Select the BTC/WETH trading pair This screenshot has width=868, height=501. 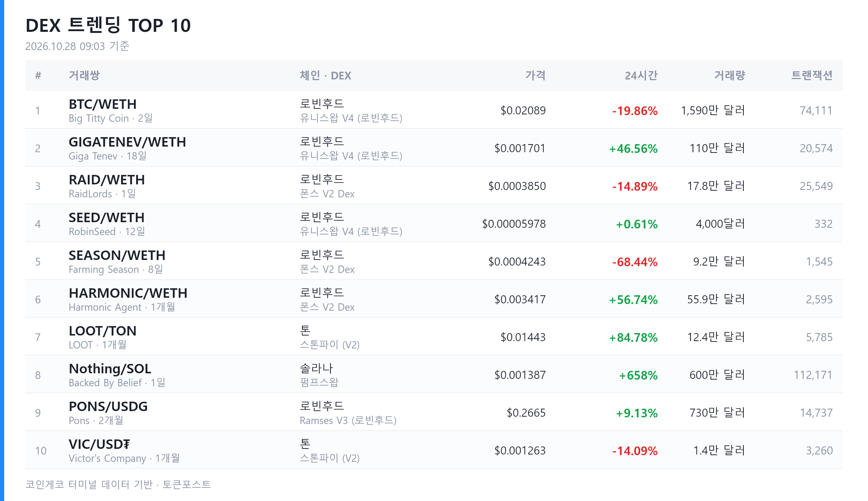(103, 104)
